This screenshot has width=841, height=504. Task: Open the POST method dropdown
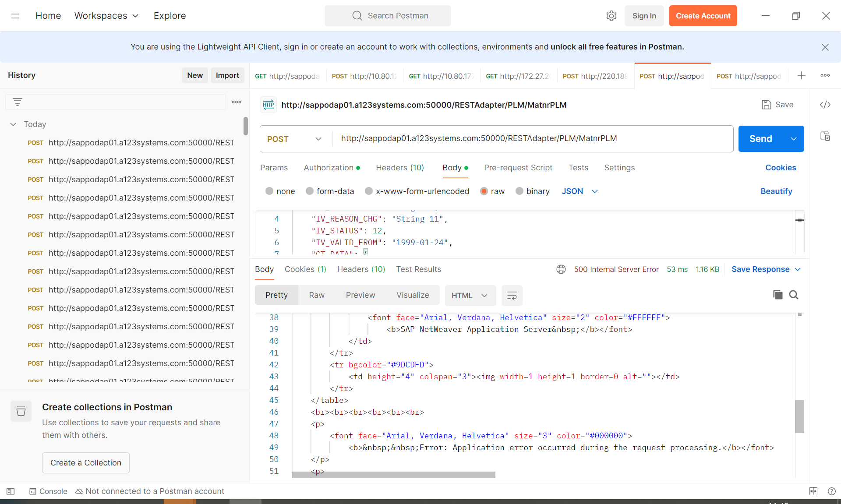294,139
